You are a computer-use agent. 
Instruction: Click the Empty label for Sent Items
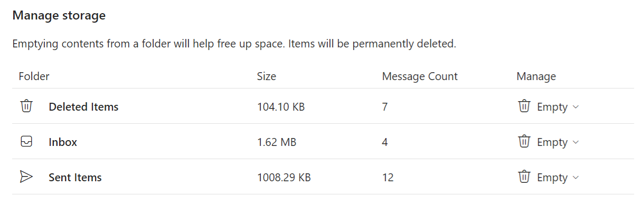[x=552, y=178]
